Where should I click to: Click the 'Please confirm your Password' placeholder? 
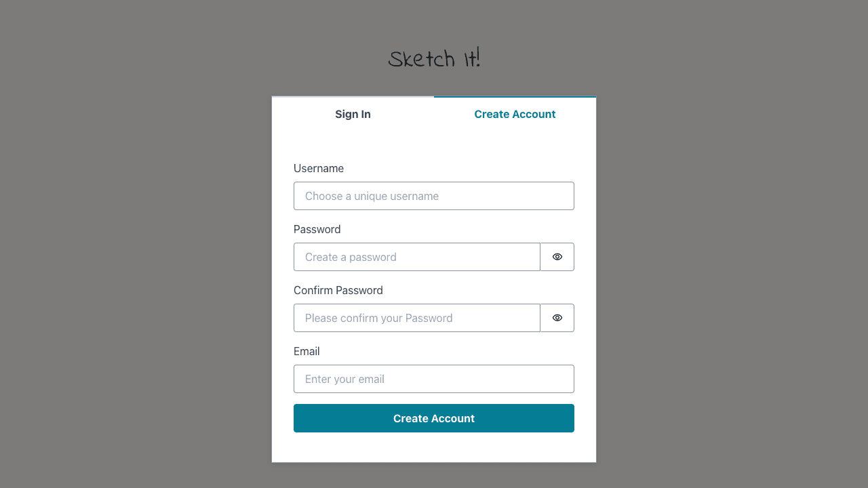click(x=378, y=318)
